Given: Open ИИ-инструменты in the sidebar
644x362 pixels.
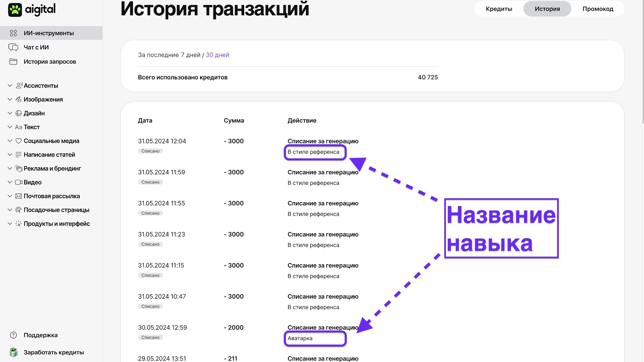Looking at the screenshot, I should (x=51, y=33).
